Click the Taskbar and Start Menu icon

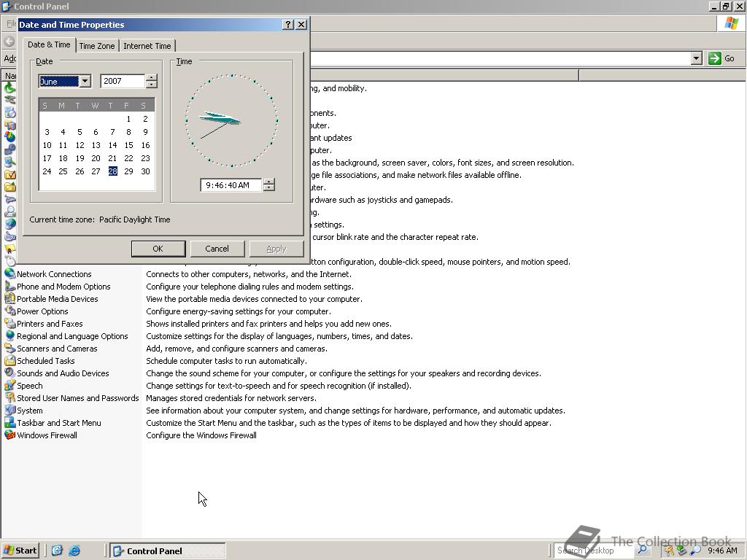[9, 422]
